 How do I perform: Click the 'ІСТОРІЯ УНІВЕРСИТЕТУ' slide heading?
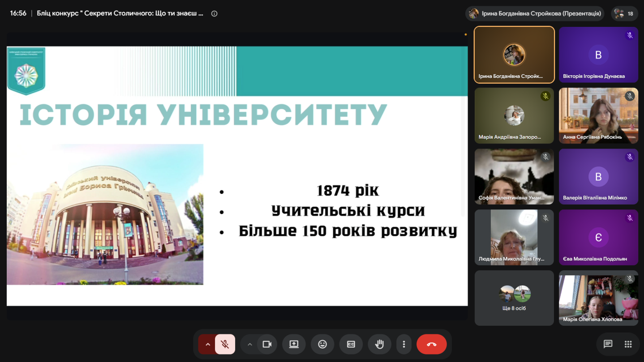pos(203,114)
